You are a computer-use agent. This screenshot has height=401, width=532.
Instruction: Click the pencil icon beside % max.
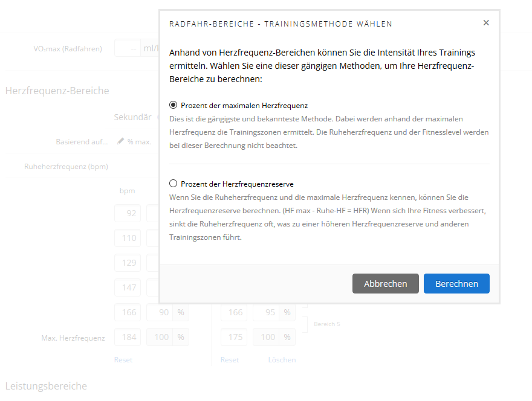(x=121, y=141)
